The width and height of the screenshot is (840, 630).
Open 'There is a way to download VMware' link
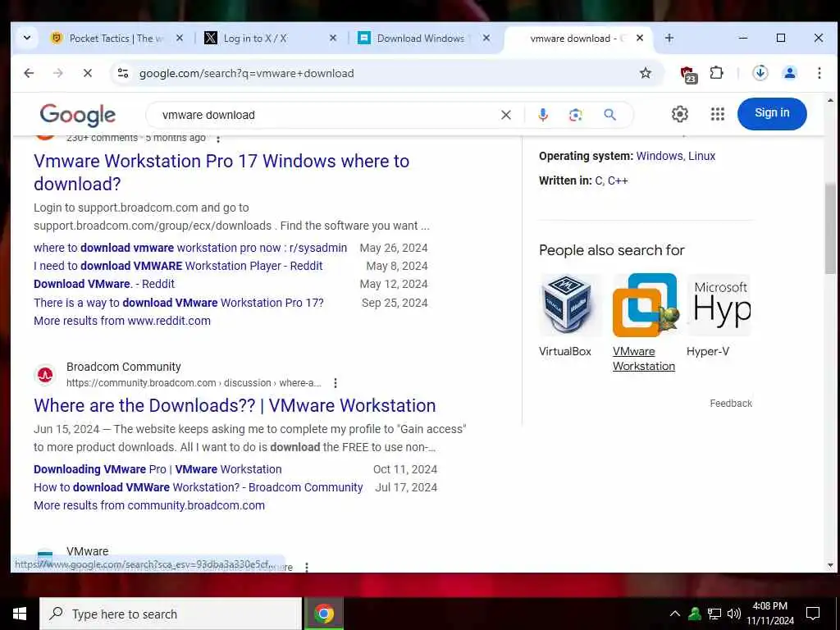pos(178,303)
